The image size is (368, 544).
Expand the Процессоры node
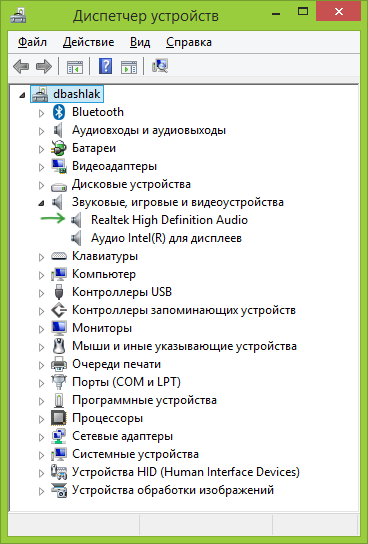tap(41, 419)
